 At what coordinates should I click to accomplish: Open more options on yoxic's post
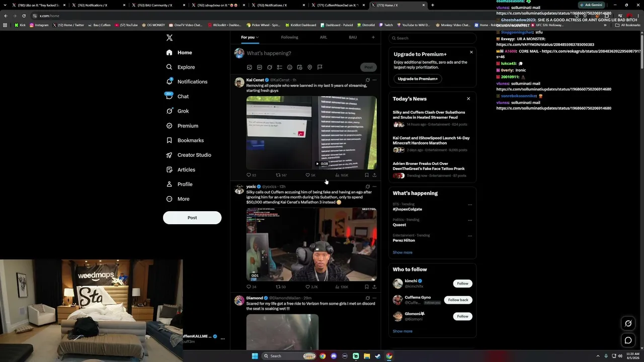click(x=374, y=187)
